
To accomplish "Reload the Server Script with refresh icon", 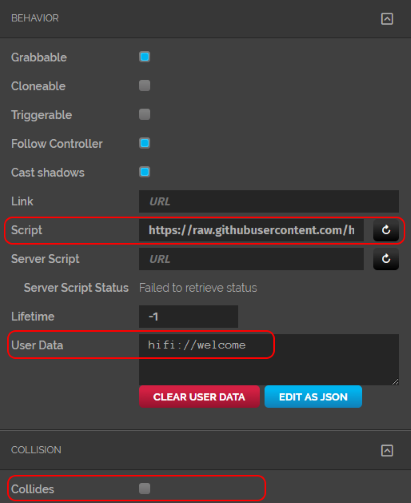I will tap(386, 259).
